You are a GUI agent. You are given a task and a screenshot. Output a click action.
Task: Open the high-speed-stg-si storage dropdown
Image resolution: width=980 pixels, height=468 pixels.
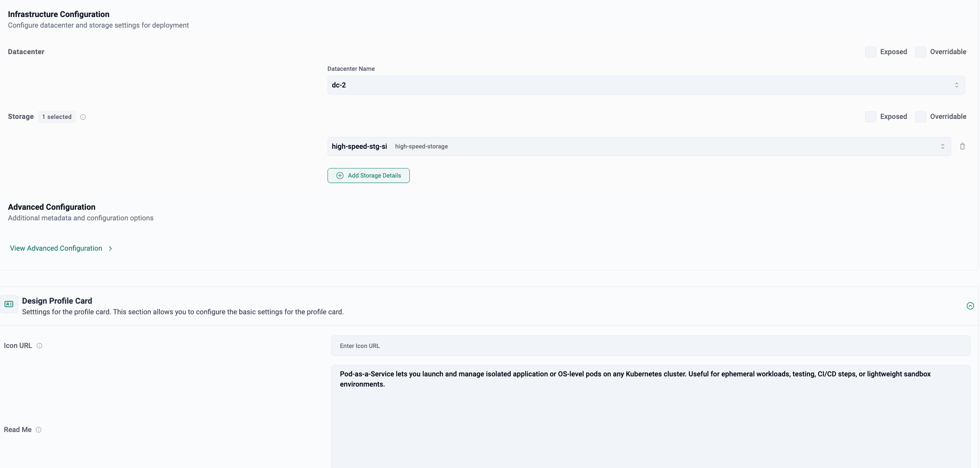point(639,147)
